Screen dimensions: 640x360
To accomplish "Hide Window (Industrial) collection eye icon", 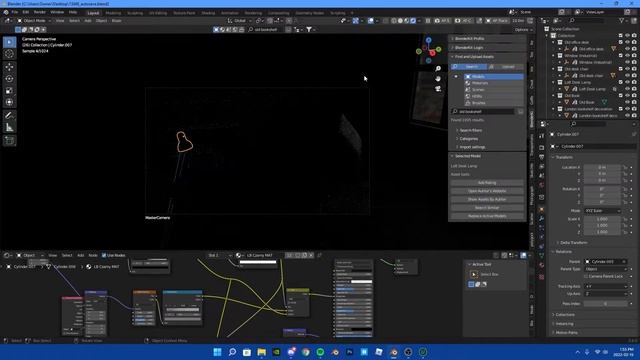I will point(627,56).
